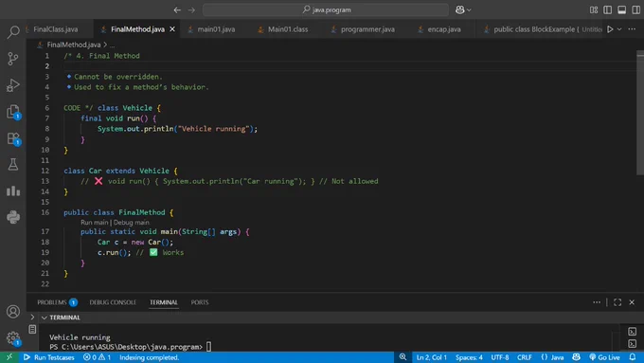Viewport: 644px width, 363px height.
Task: Open Copilot status icon
Action: tap(576, 357)
